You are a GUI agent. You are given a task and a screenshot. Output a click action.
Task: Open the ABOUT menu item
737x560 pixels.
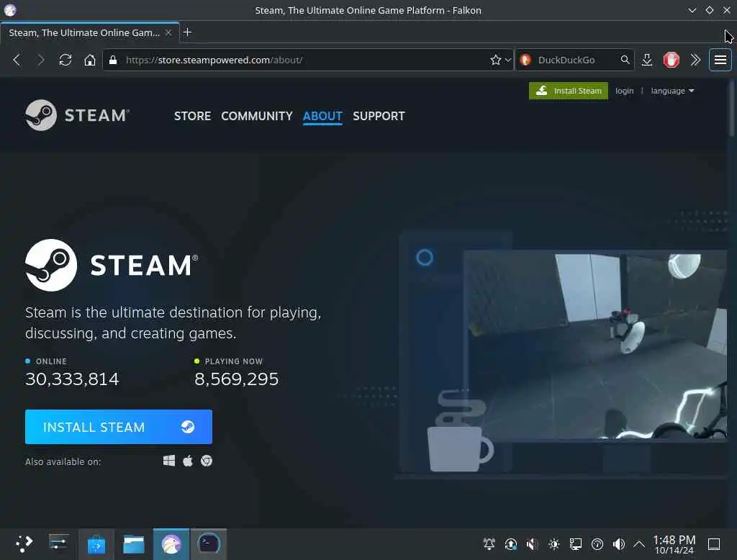pyautogui.click(x=322, y=116)
